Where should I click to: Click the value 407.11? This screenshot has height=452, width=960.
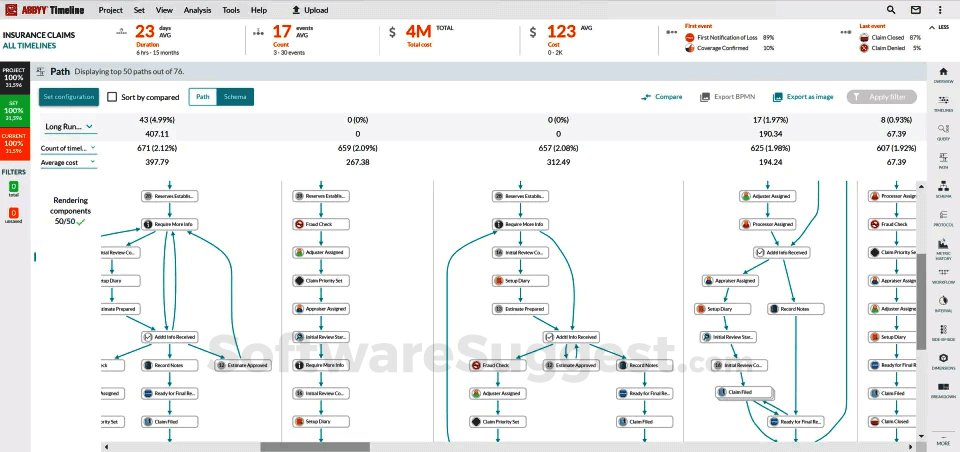[x=157, y=134]
